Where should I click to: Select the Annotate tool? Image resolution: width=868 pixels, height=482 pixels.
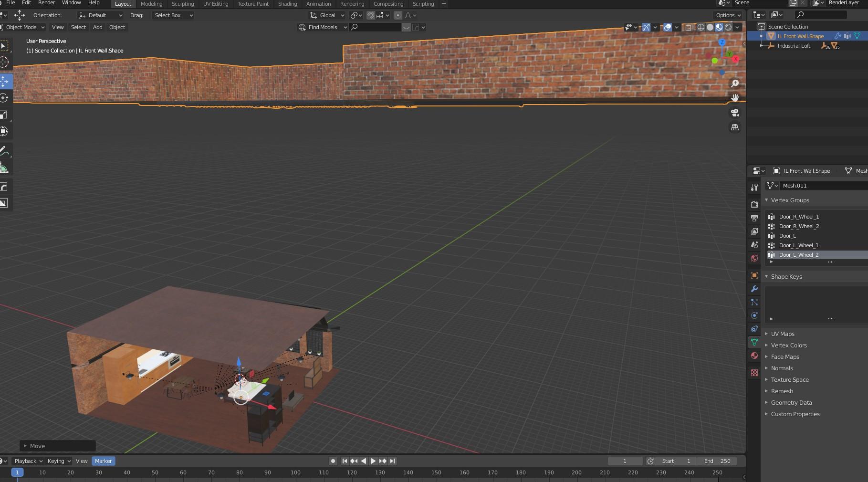(4, 151)
